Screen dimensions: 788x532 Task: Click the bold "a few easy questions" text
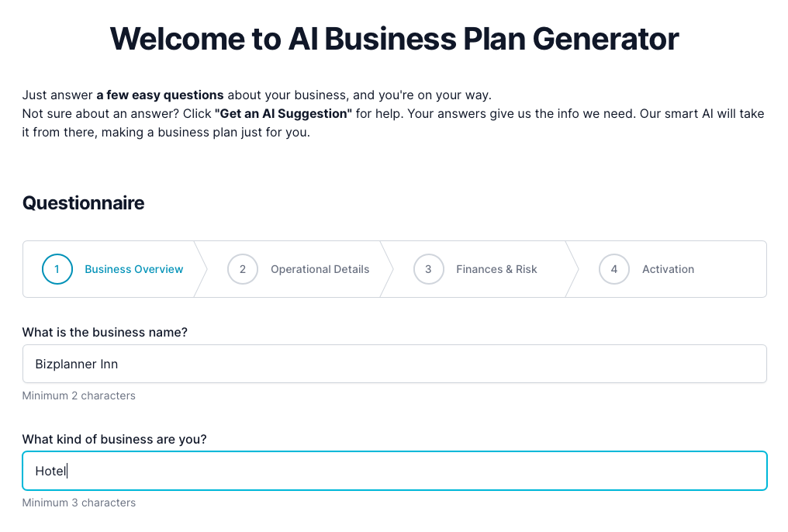tap(160, 95)
